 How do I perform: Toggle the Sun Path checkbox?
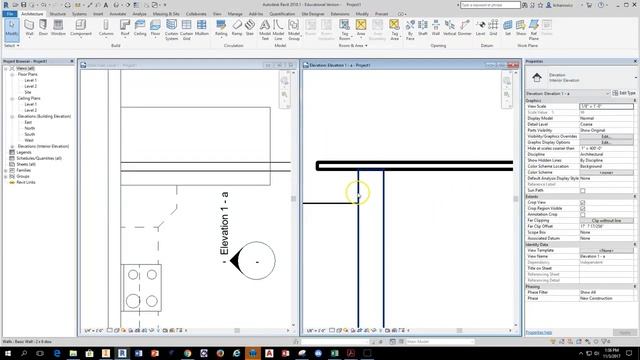pyautogui.click(x=582, y=191)
